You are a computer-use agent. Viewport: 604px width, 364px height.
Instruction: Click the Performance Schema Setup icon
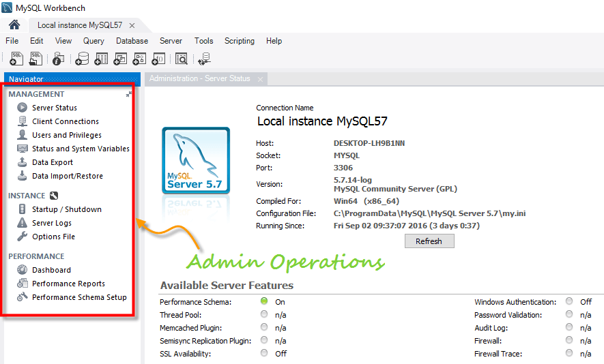(x=23, y=297)
